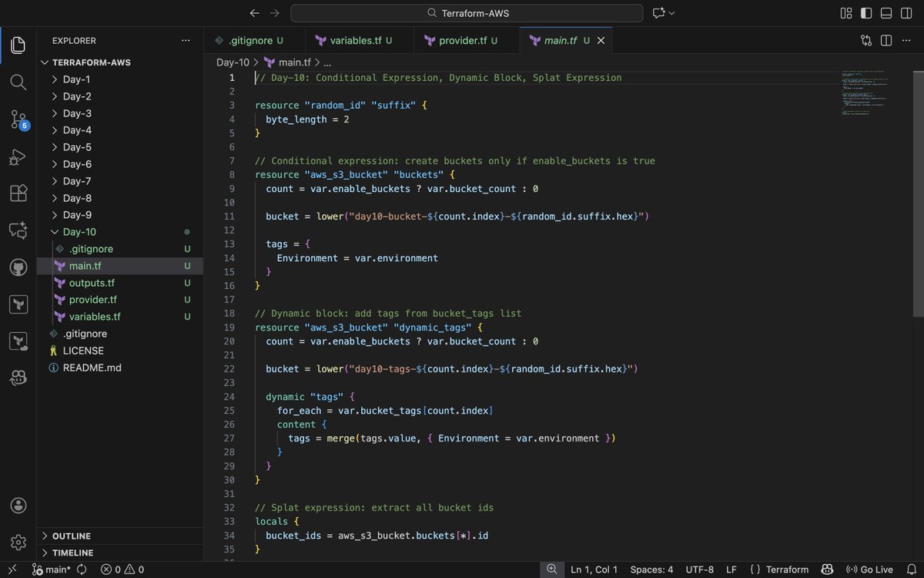Viewport: 924px width, 578px height.
Task: Synchronize changes from status bar
Action: coord(82,570)
